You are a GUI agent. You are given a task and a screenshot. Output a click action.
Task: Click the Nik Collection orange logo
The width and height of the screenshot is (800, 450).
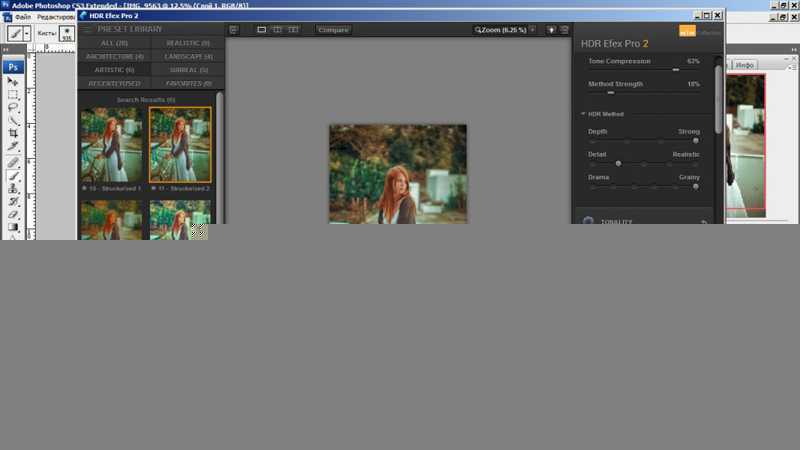(687, 32)
